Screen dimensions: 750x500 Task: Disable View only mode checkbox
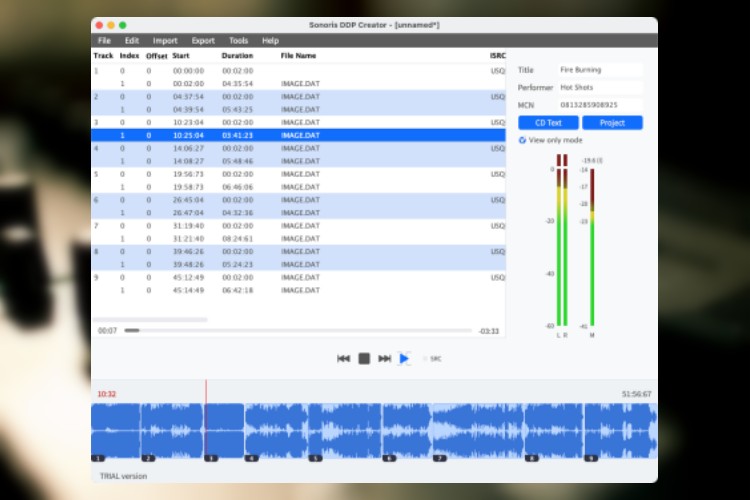pyautogui.click(x=522, y=140)
